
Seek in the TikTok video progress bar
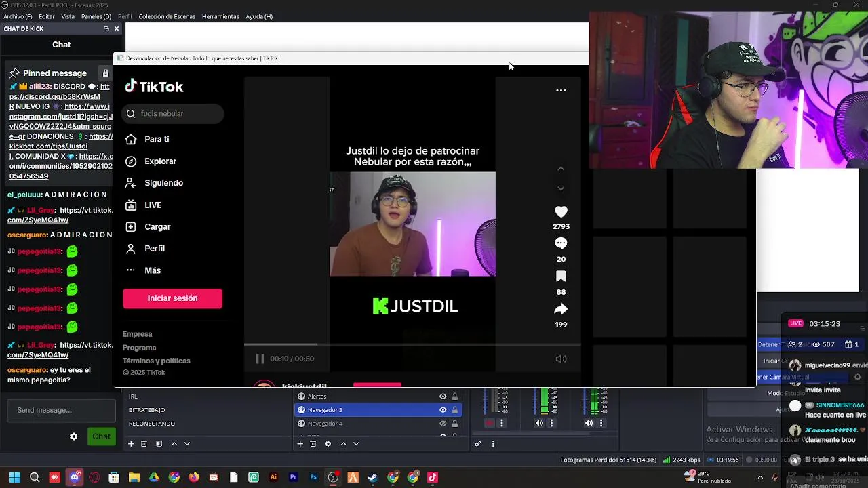412,344
